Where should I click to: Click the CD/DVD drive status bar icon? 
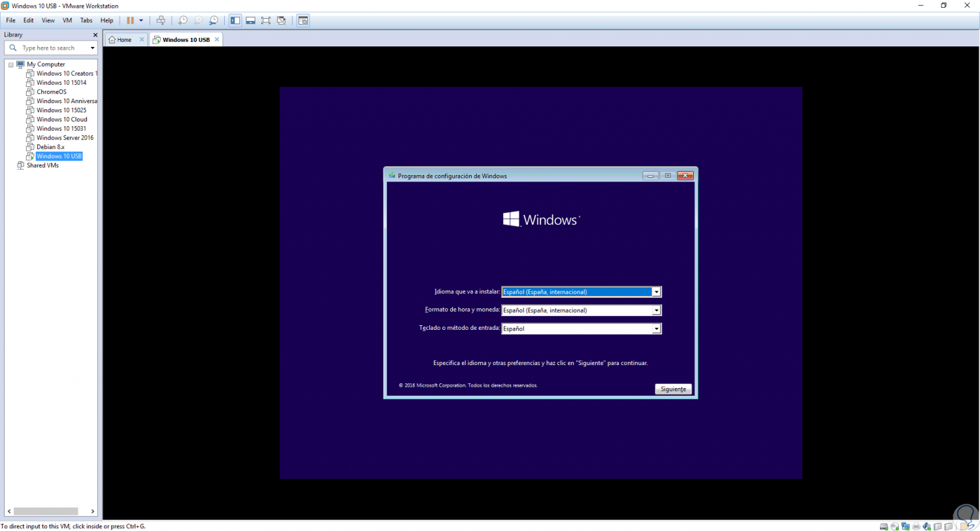pyautogui.click(x=894, y=526)
